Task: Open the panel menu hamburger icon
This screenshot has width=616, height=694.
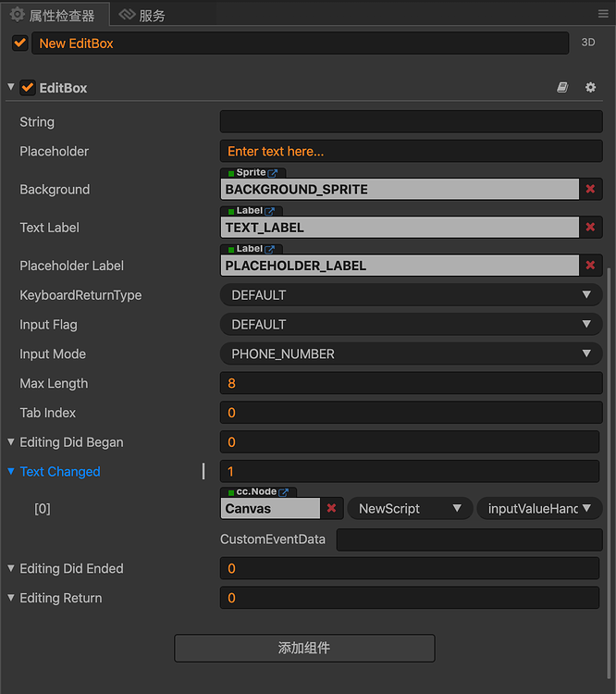Action: click(x=603, y=15)
